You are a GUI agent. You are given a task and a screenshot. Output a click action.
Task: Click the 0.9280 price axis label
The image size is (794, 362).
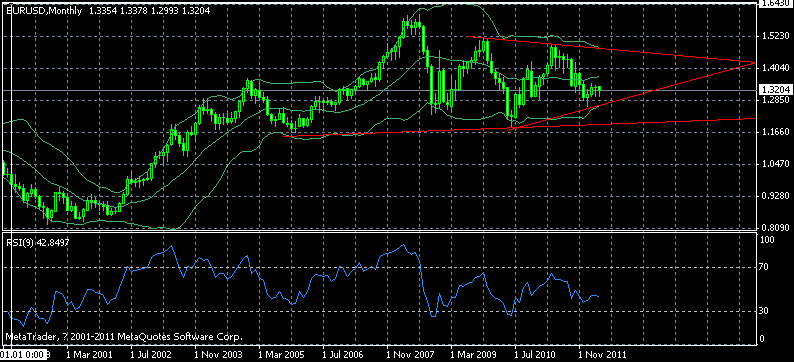coord(775,195)
